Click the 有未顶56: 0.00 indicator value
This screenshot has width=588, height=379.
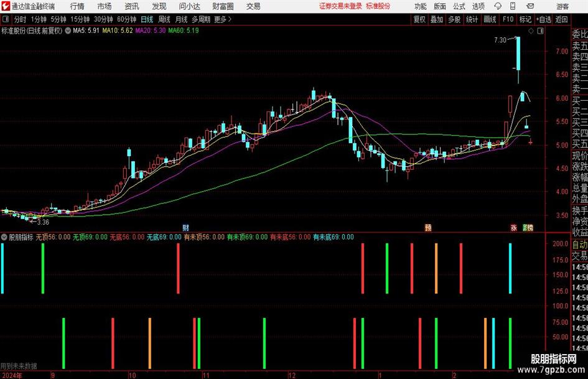pyautogui.click(x=204, y=237)
